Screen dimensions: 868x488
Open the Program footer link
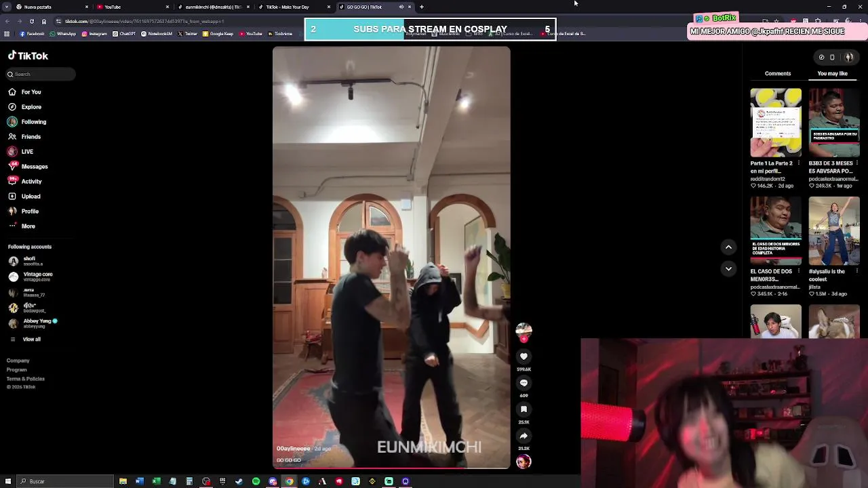(17, 370)
